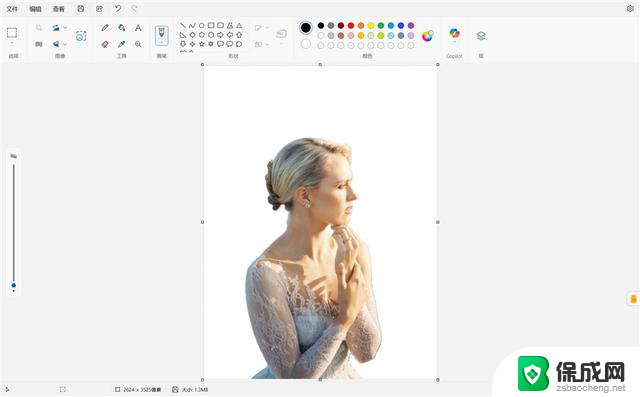The image size is (640, 397).
Task: Select the Pencil tool
Action: [105, 28]
